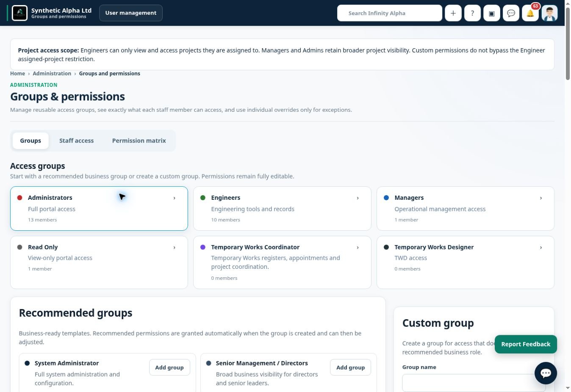Screen dimensions: 571x392
Task: Open the notifications bell icon
Action: point(530,13)
